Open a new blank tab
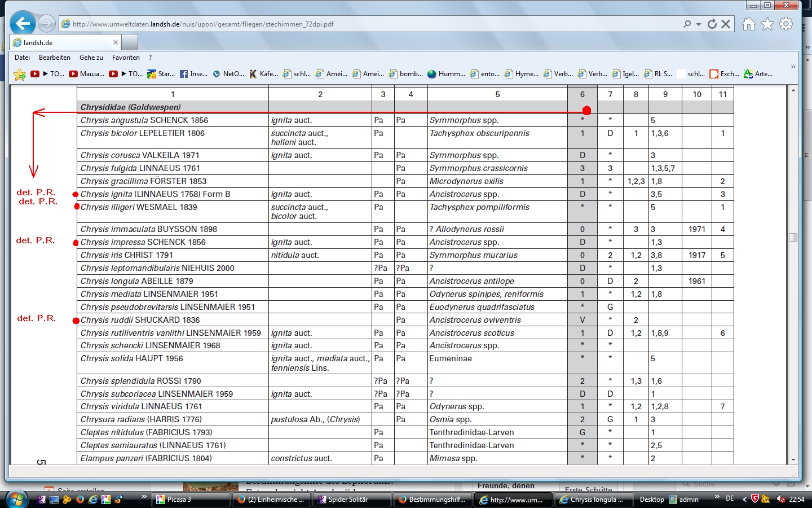Image resolution: width=812 pixels, height=508 pixels. [x=130, y=42]
